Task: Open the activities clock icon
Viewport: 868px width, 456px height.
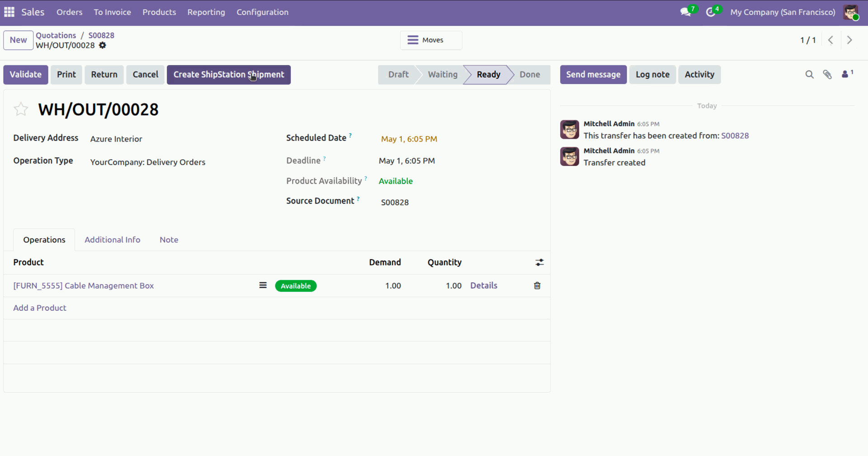Action: pos(711,12)
